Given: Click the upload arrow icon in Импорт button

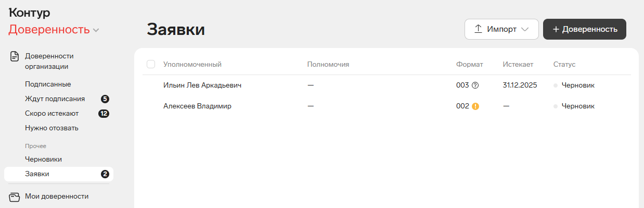Looking at the screenshot, I should point(479,29).
